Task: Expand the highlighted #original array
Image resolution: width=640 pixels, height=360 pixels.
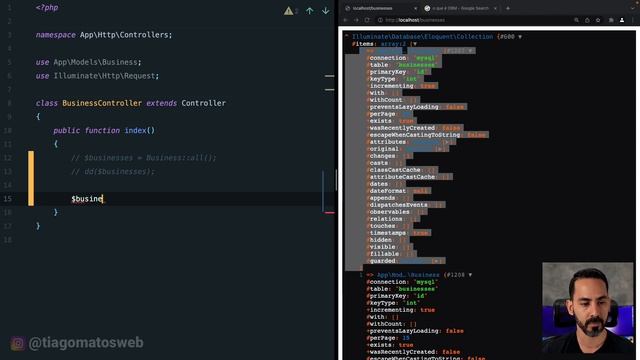Action: (x=440, y=149)
